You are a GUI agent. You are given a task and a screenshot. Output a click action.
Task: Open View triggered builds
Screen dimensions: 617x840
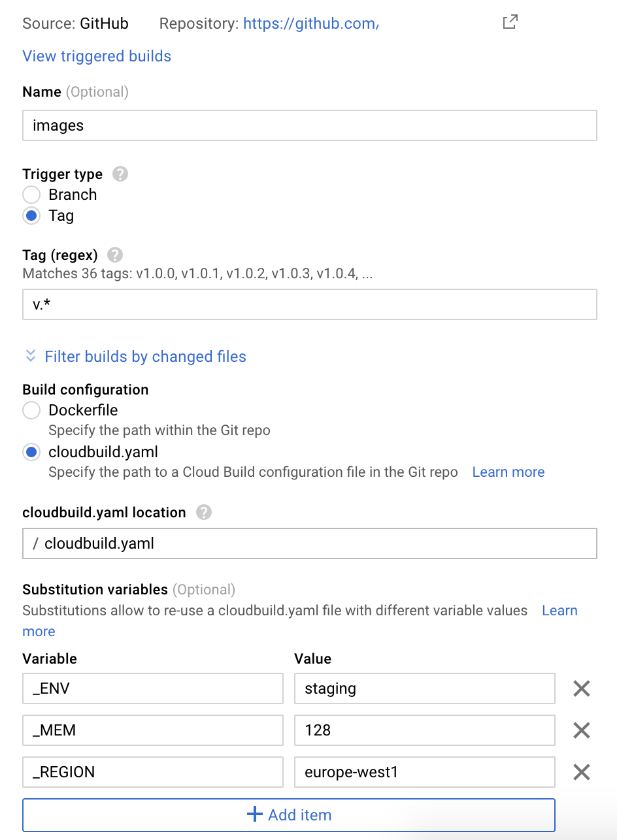tap(96, 56)
